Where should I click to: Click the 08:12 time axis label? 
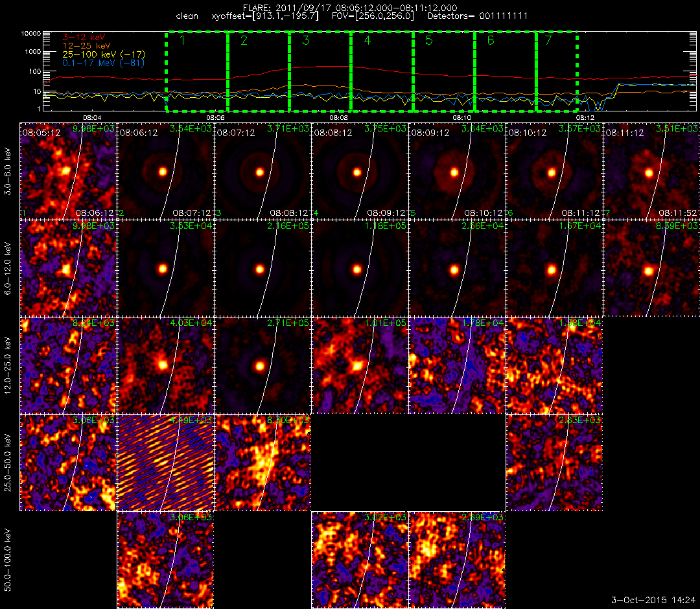(x=585, y=117)
